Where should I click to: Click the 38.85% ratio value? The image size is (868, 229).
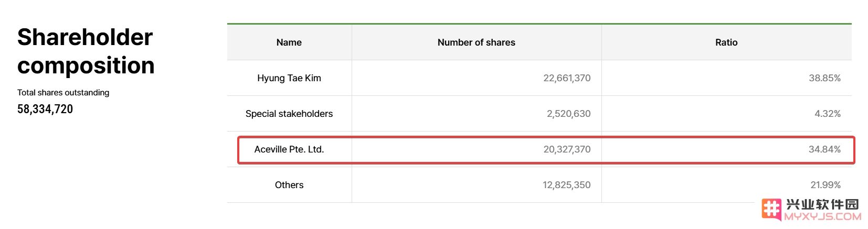click(824, 78)
